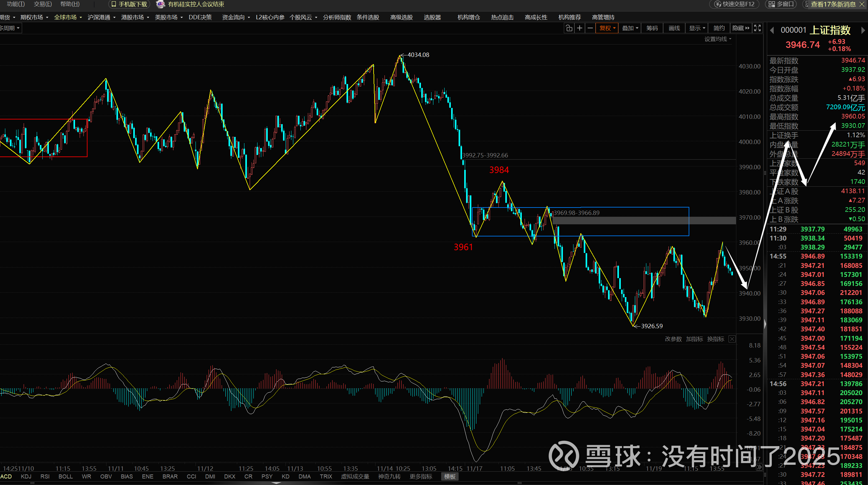The width and height of the screenshot is (868, 485).
Task: Click the mobile version download icon
Action: point(114,4)
